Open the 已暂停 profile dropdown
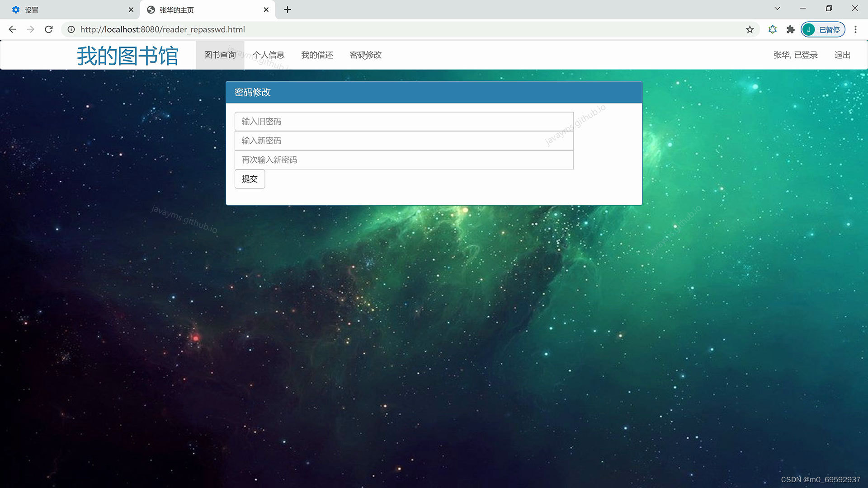The height and width of the screenshot is (488, 868). click(x=823, y=29)
